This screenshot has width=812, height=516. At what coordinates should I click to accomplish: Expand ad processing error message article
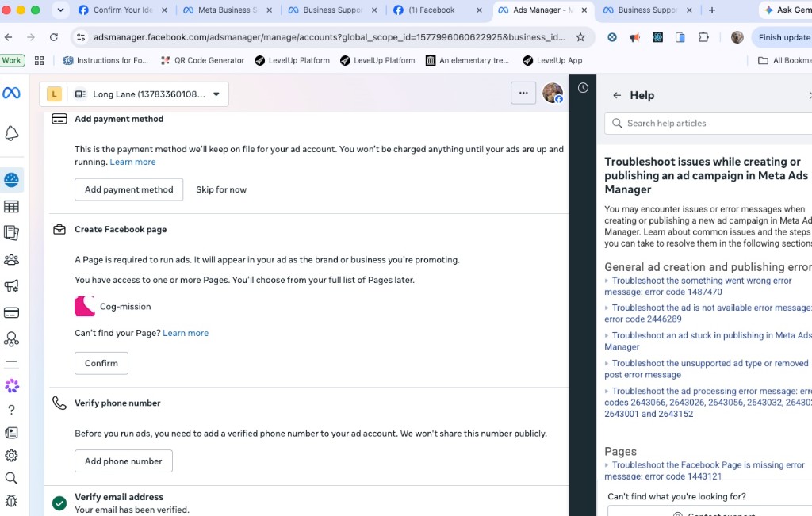pyautogui.click(x=708, y=402)
